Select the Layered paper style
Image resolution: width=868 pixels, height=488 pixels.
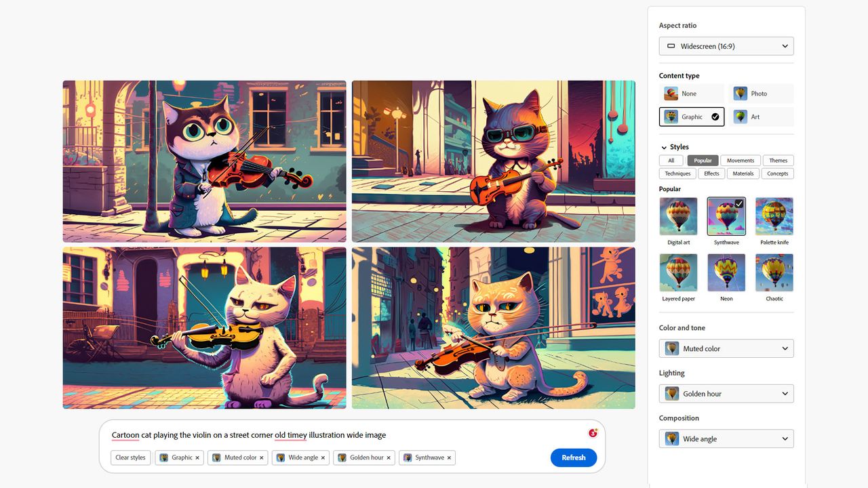678,272
